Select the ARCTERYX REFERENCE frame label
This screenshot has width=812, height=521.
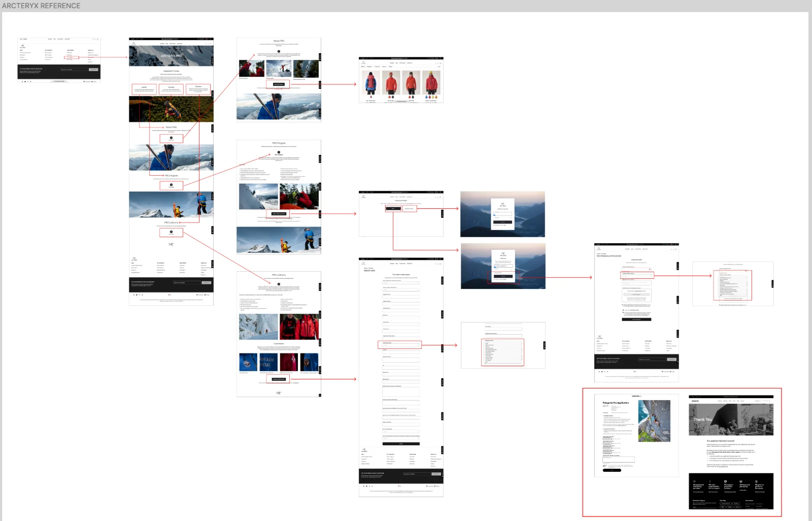pos(41,6)
